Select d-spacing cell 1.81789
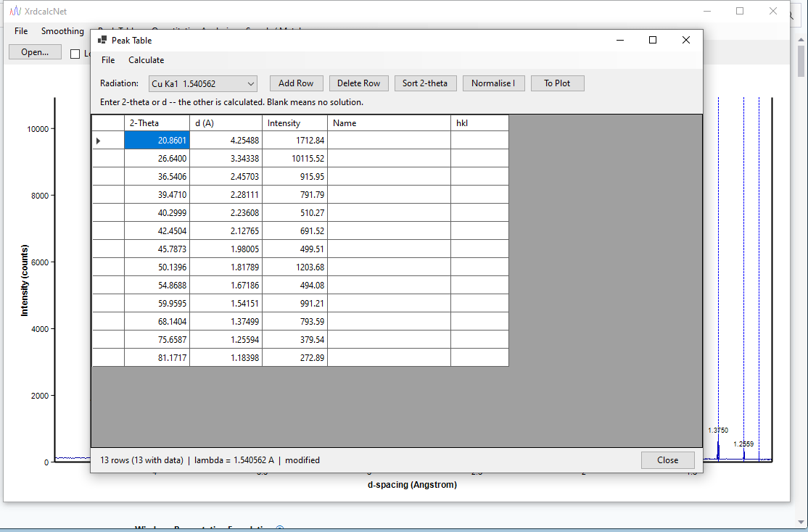The image size is (808, 532). pyautogui.click(x=226, y=267)
